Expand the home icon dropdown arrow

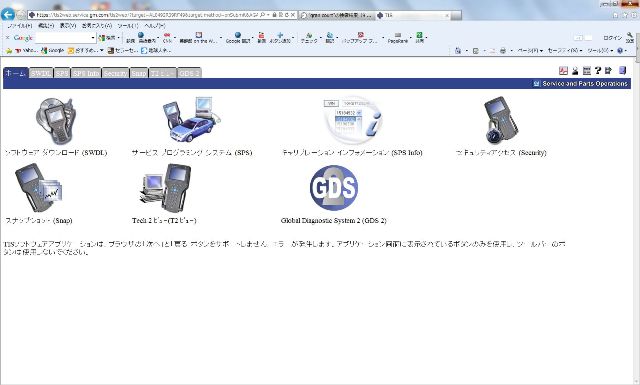(467, 51)
